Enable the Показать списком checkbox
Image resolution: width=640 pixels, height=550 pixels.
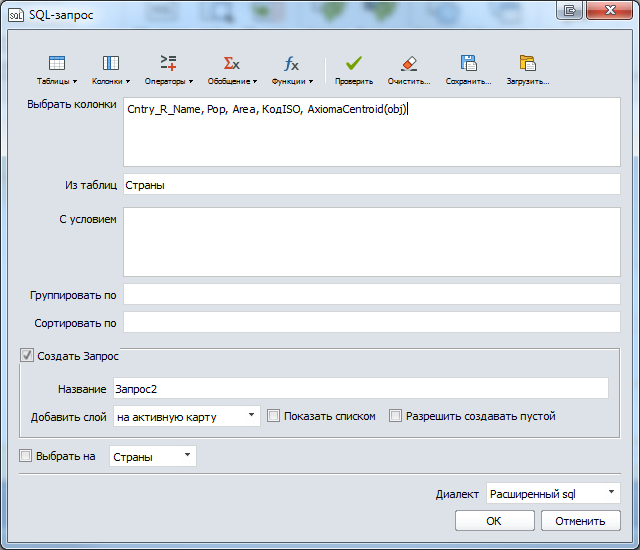(x=274, y=416)
